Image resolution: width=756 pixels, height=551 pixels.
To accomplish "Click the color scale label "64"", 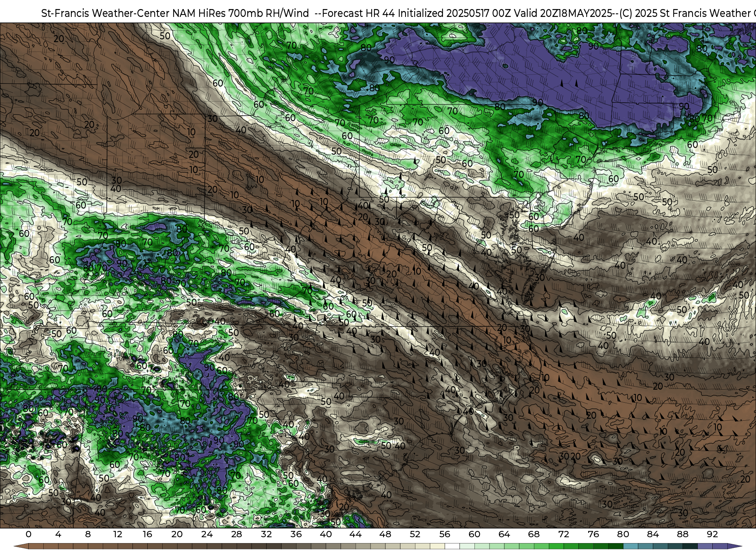I will (x=504, y=534).
